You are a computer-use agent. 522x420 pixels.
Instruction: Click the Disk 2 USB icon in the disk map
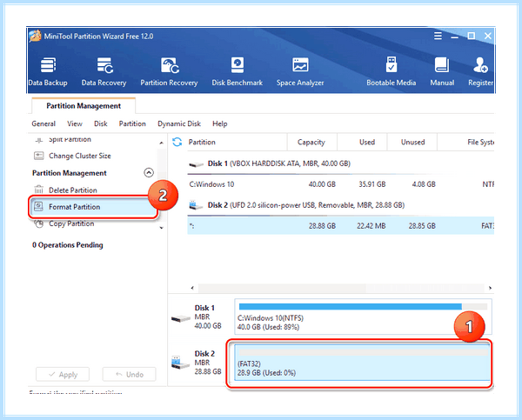point(180,363)
